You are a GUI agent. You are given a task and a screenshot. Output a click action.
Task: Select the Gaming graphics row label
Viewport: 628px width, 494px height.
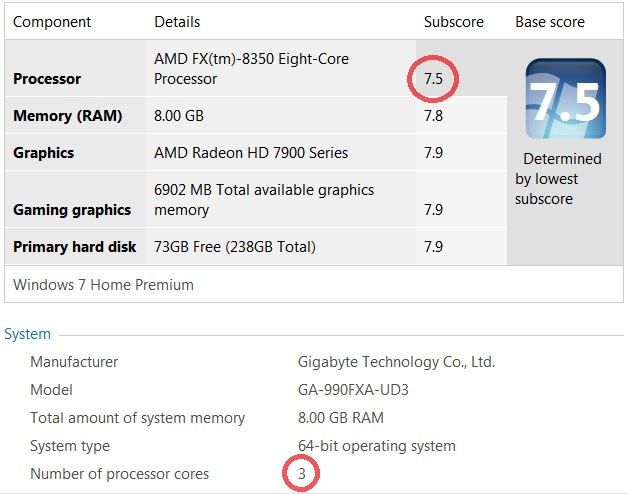(72, 210)
